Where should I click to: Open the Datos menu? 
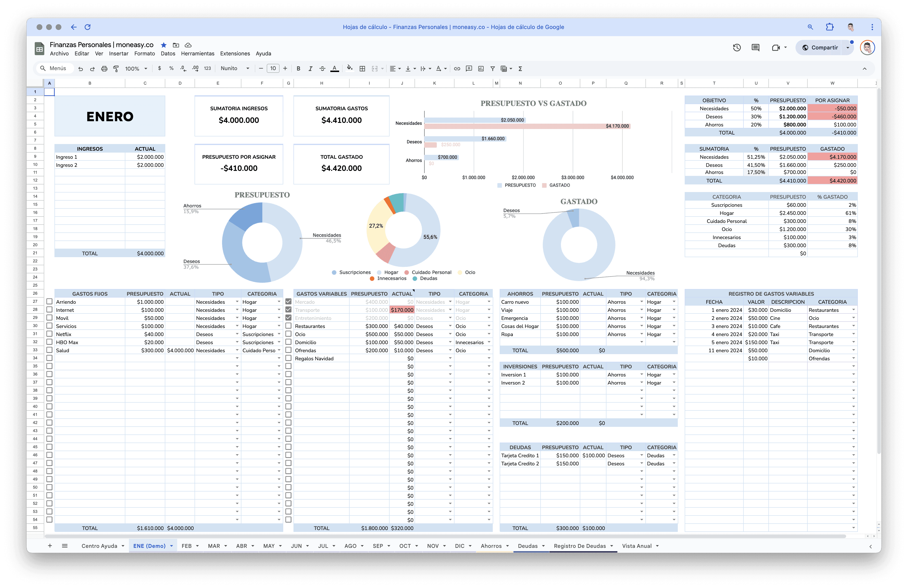point(168,54)
